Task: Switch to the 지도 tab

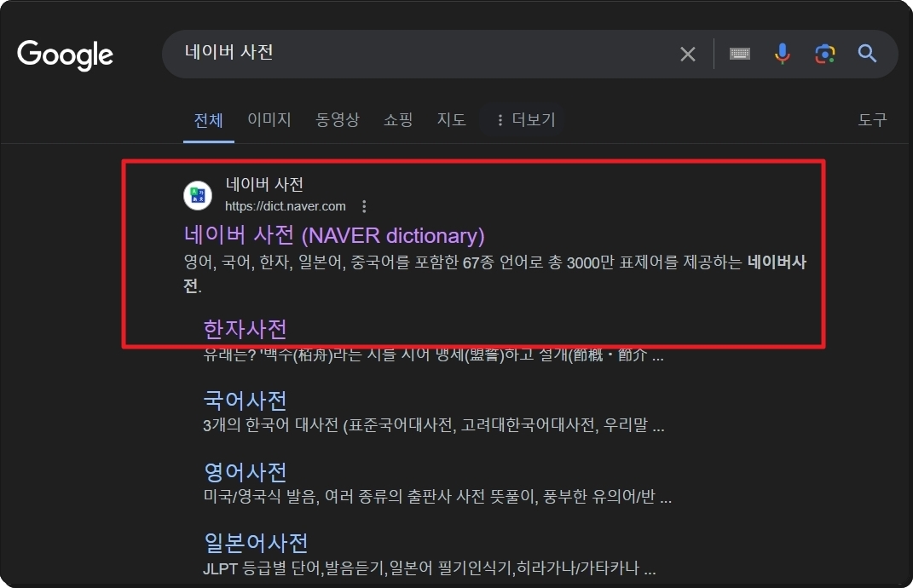Action: tap(451, 120)
